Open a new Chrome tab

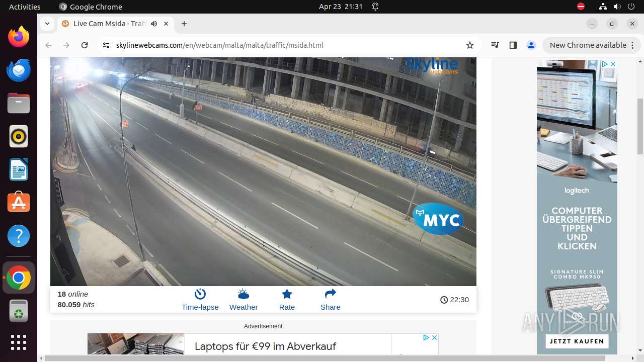[x=184, y=24]
